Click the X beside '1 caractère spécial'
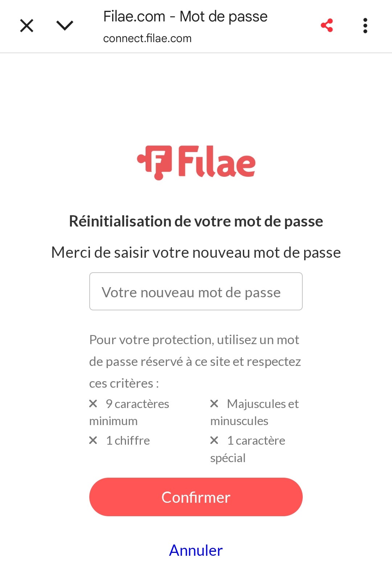 pos(214,440)
